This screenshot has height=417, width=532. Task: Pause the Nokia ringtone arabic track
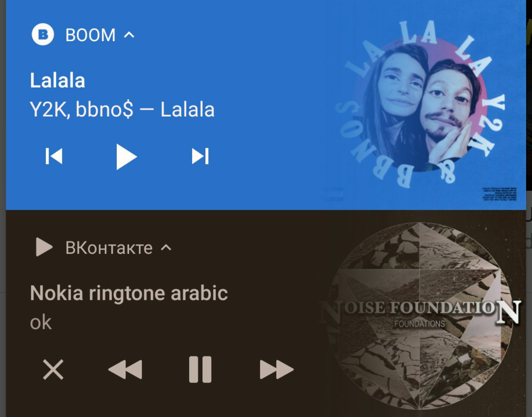point(200,369)
